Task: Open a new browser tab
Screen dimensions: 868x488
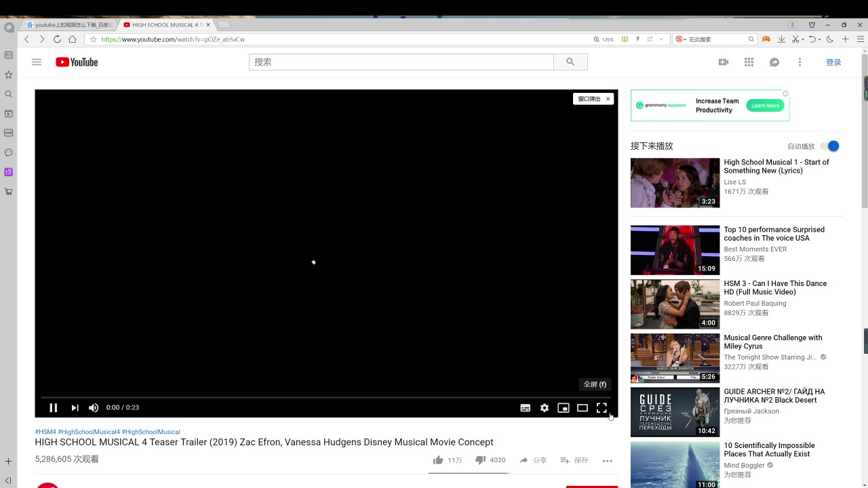Action: tap(223, 24)
